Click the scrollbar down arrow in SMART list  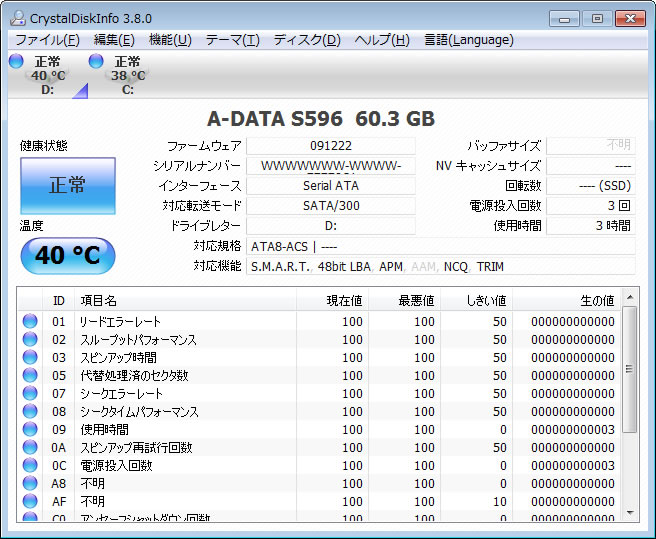click(630, 513)
